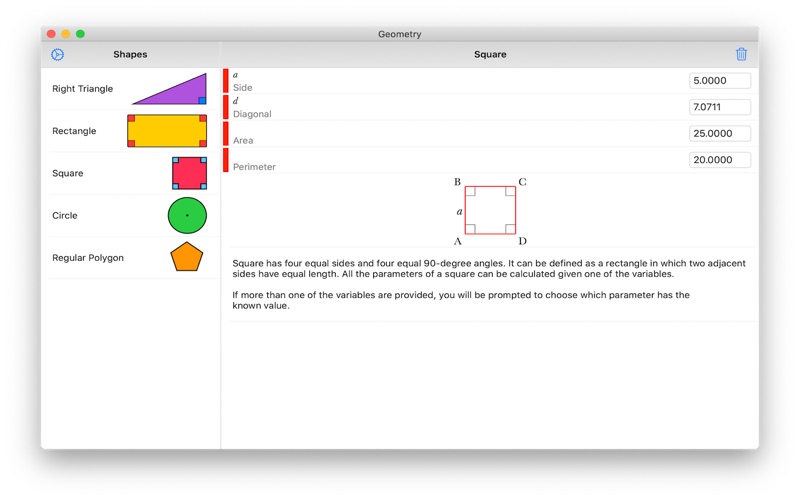Click the Shapes header title
Image resolution: width=800 pixels, height=500 pixels.
(x=130, y=54)
